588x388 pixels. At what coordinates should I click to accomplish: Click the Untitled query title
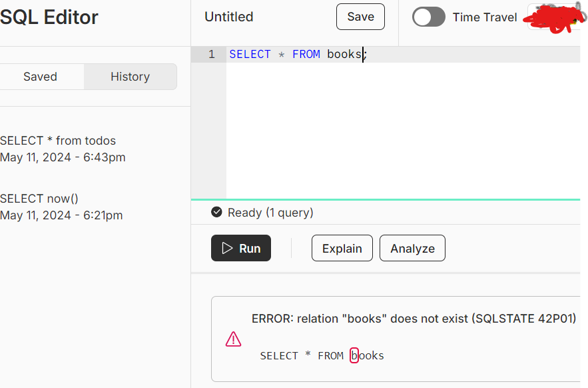[x=228, y=17]
